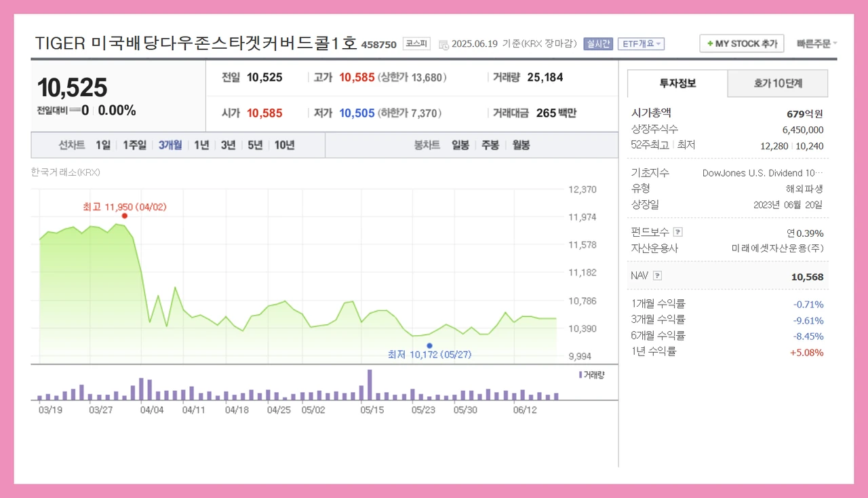Select the 5년 line chart period
Screen dimensions: 868x498
pos(255,145)
